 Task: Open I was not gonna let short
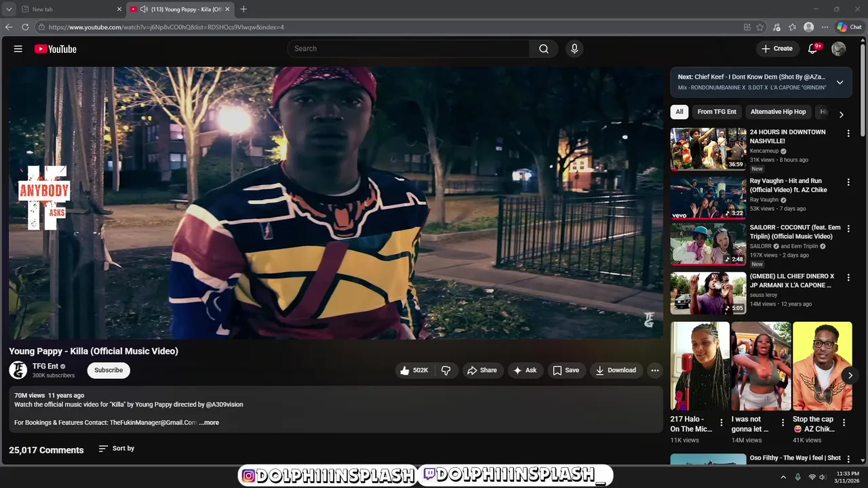click(x=761, y=366)
